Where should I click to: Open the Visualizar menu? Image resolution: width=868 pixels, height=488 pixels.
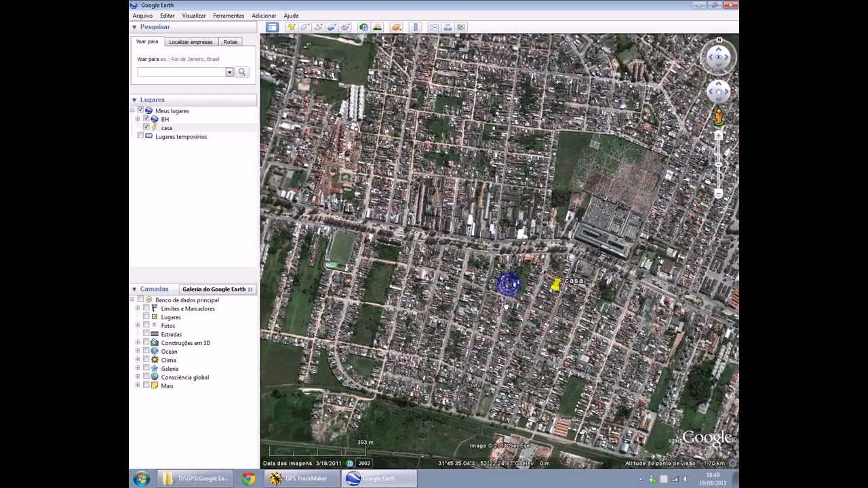click(194, 16)
